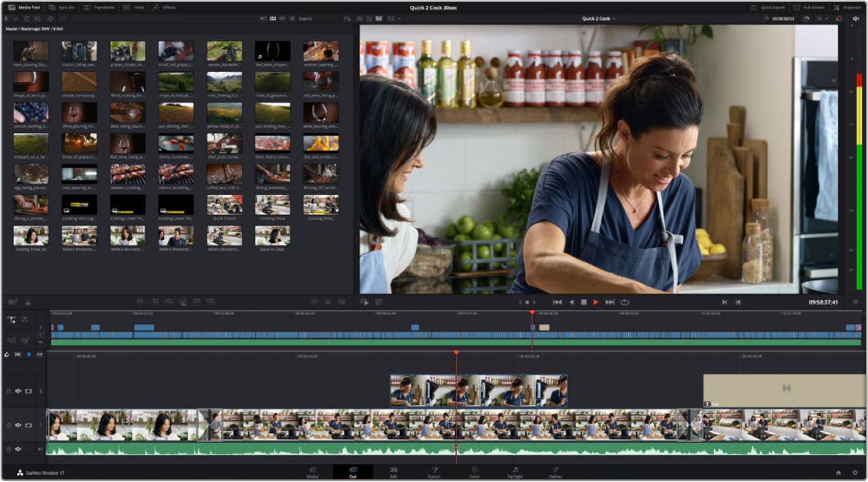This screenshot has height=482, width=868.
Task: Open the Inspector panel
Action: tap(848, 7)
